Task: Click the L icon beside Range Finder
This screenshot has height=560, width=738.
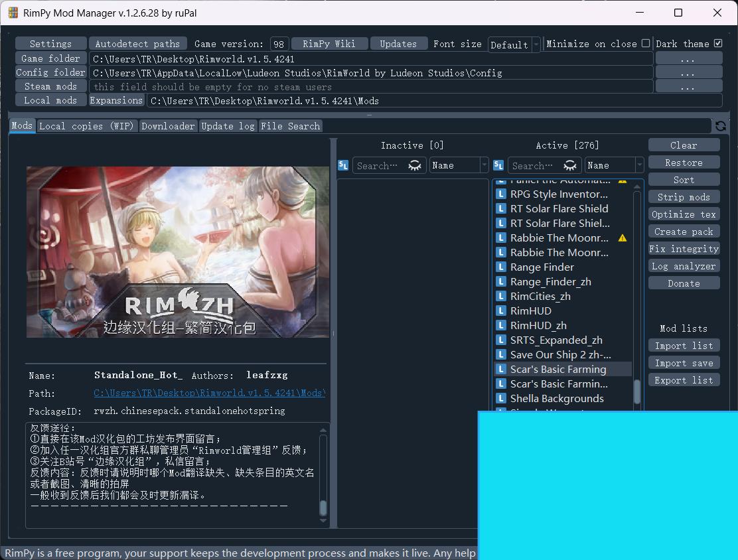Action: 501,267
